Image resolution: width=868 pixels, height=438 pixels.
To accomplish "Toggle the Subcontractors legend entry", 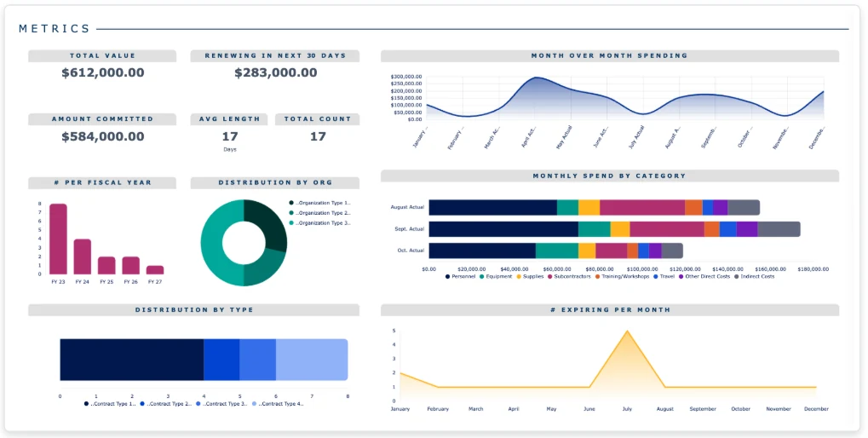I will point(570,276).
